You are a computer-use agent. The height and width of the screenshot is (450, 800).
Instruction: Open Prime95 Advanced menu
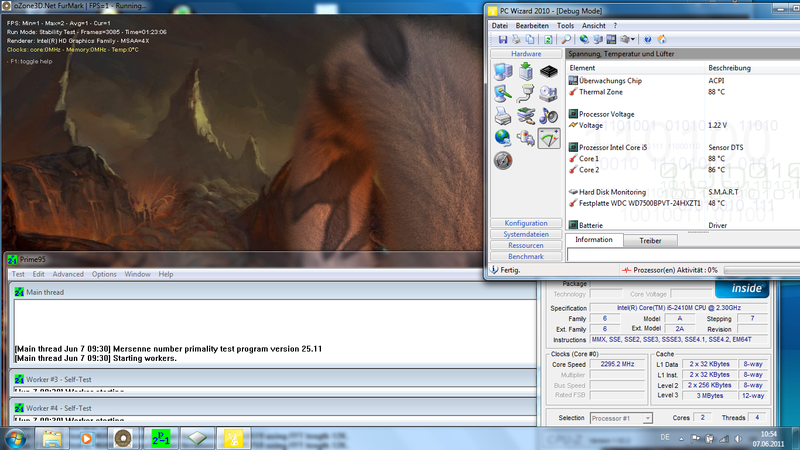click(68, 274)
